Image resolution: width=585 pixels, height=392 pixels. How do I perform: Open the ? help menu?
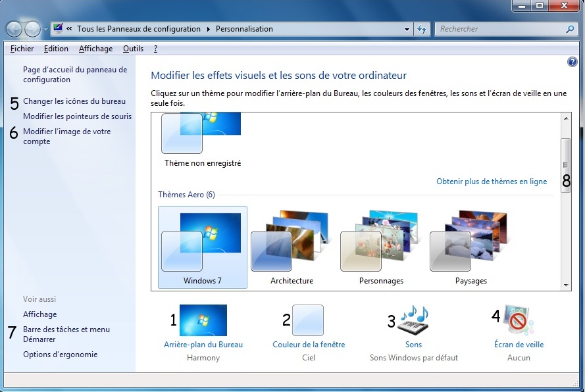pyautogui.click(x=155, y=49)
